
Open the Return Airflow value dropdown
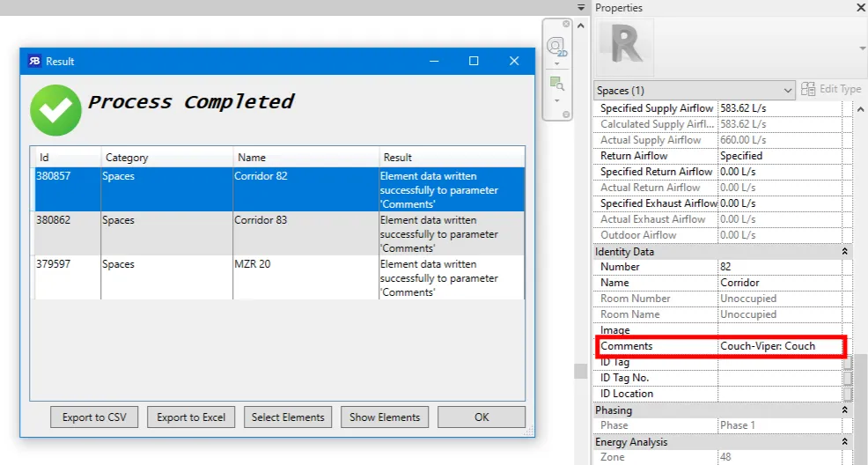779,156
